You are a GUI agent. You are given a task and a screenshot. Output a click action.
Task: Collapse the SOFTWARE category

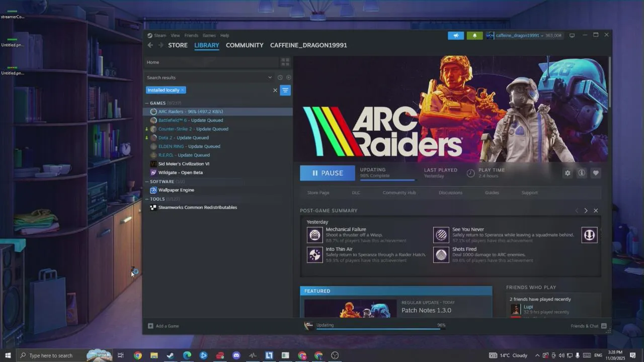pos(147,182)
